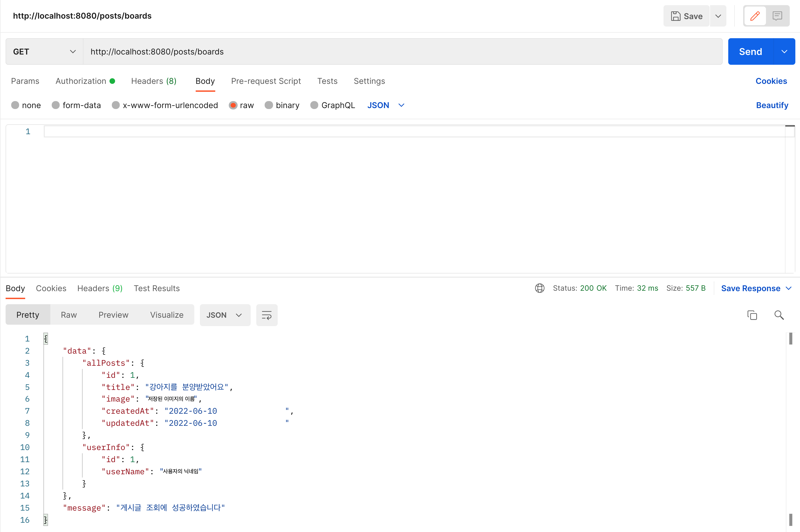Click the floppy-disk Save icon
Screen dimensions: 800x532
[676, 16]
